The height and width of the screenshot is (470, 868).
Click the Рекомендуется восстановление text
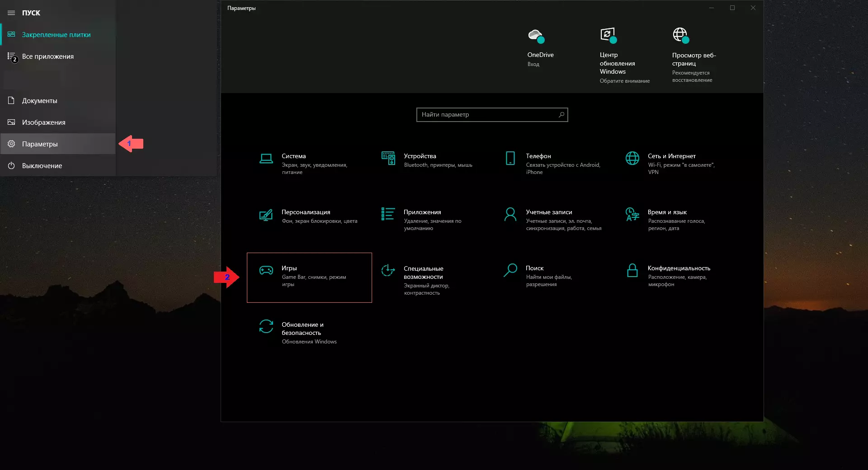click(692, 76)
